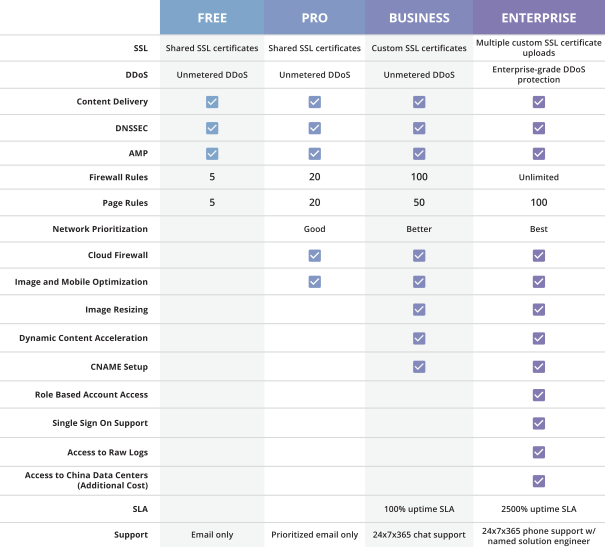Select the PRO plan column header
This screenshot has height=547, width=605.
point(314,18)
